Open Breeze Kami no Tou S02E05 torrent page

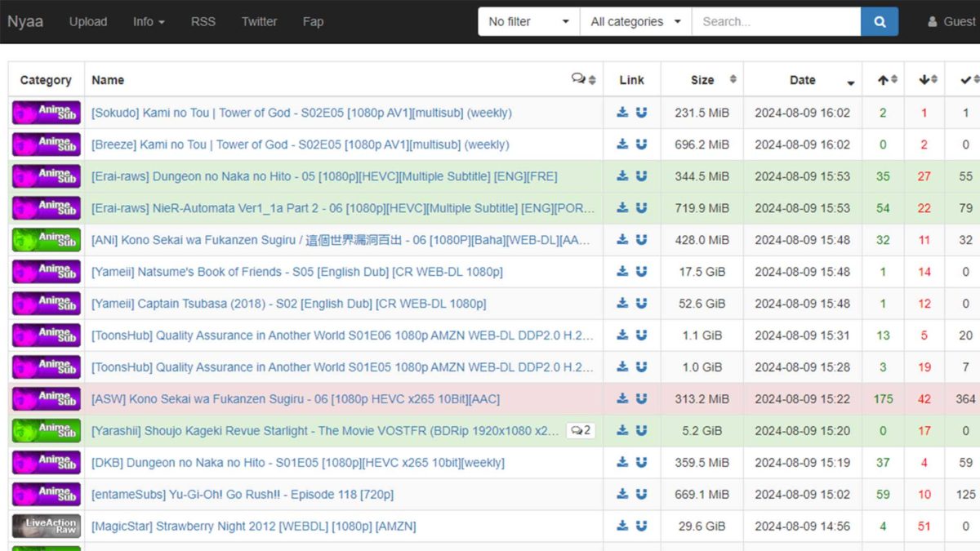(x=300, y=144)
